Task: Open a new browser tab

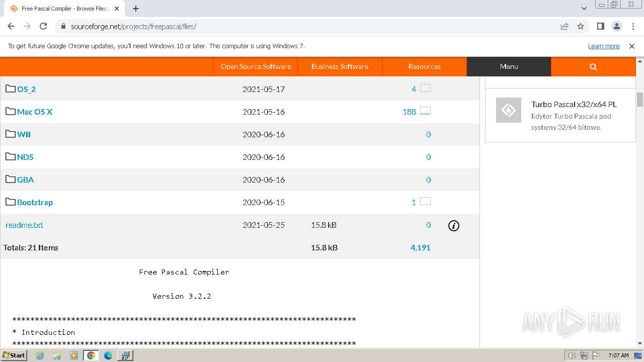Action: (136, 9)
